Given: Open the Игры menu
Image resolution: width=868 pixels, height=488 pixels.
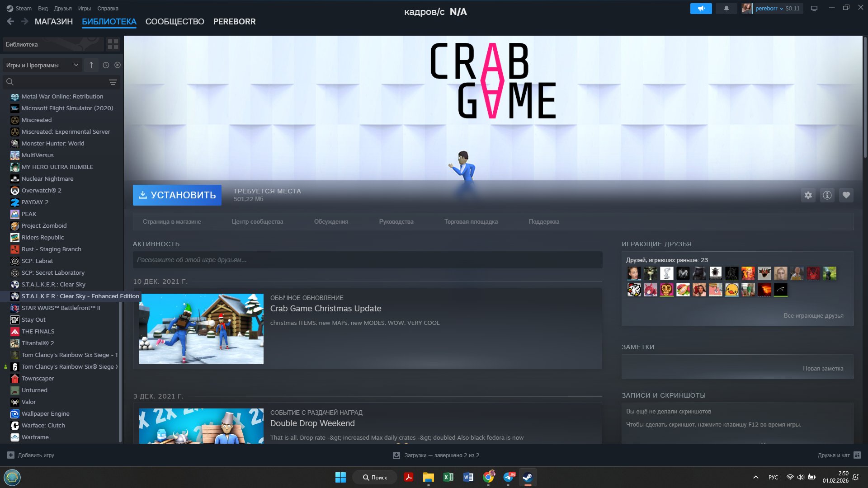Looking at the screenshot, I should [84, 9].
